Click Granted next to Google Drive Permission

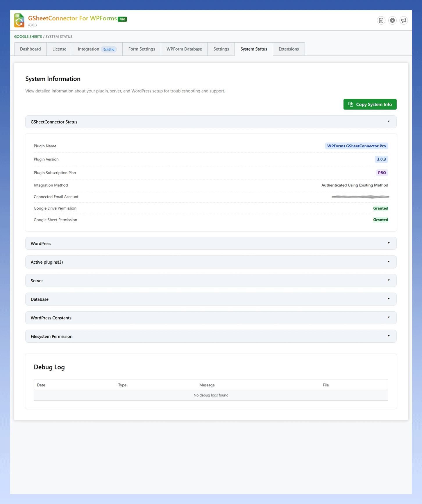pos(380,208)
